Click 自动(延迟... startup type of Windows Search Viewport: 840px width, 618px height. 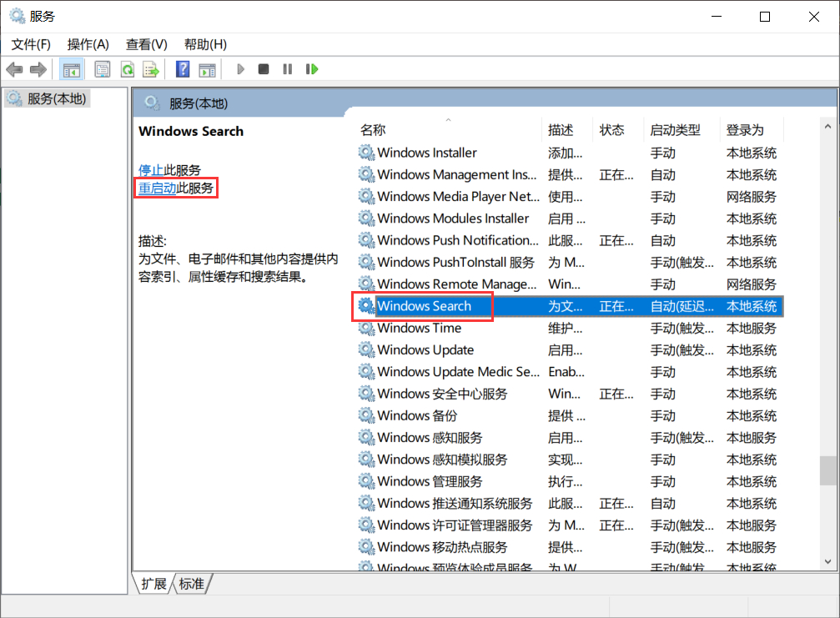coord(682,306)
